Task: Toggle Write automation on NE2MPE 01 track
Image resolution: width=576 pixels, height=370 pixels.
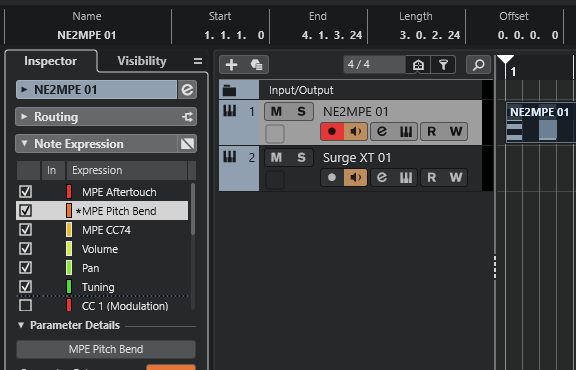Action: coord(456,132)
